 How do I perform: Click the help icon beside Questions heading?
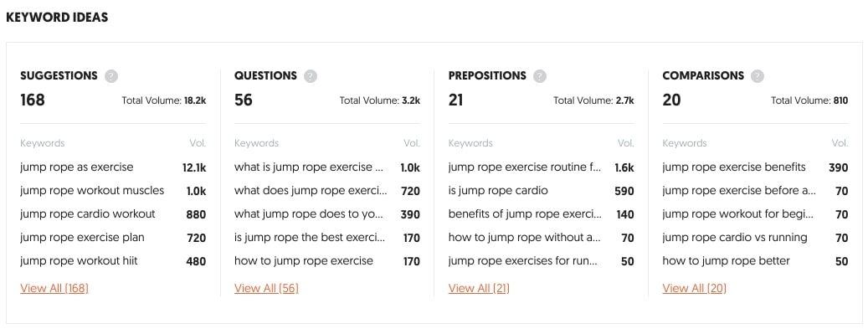(311, 76)
